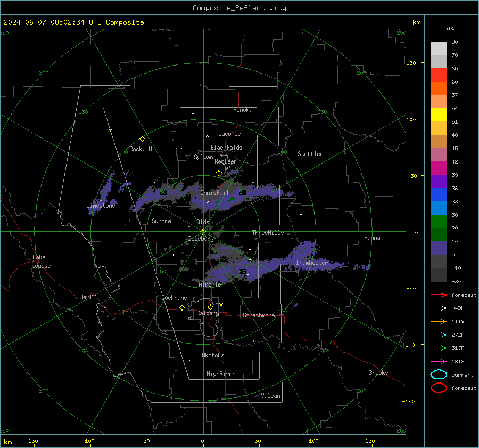Click the Brooks label
The width and height of the screenshot is (479, 448).
click(x=378, y=373)
